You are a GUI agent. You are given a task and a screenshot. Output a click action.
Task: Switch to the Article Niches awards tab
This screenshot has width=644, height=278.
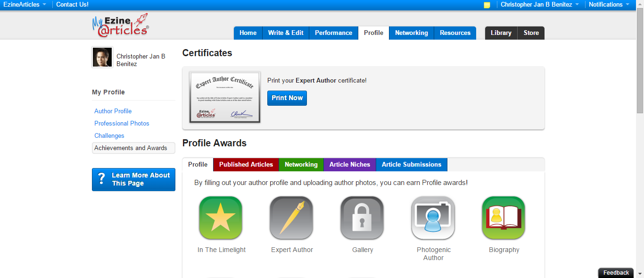click(350, 164)
